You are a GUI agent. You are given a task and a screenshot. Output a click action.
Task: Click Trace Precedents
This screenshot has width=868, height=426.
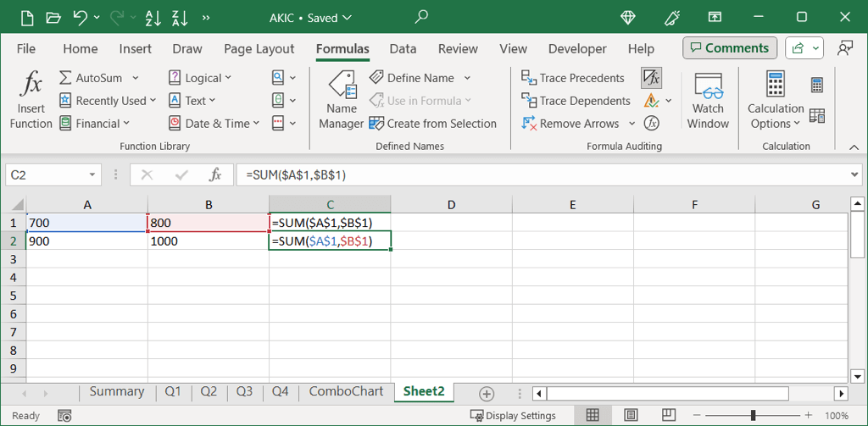tap(573, 78)
